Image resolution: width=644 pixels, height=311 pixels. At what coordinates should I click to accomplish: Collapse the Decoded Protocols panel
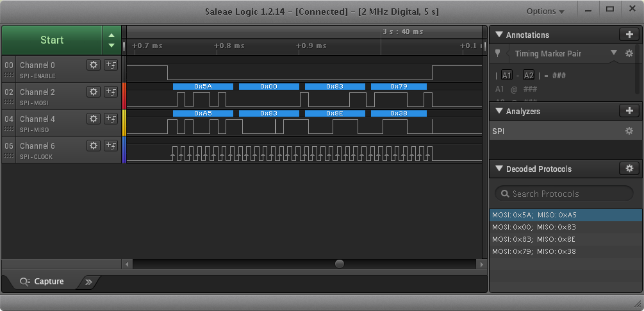[499, 169]
